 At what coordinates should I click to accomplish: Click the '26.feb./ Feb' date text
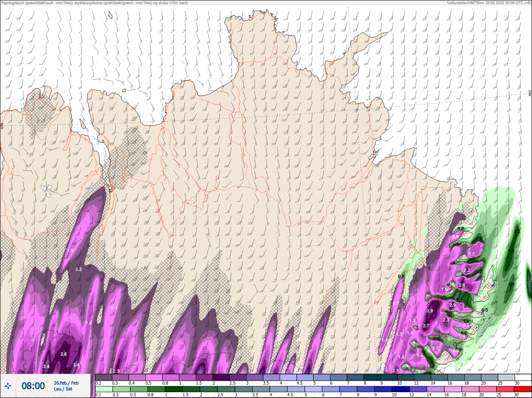click(x=66, y=383)
